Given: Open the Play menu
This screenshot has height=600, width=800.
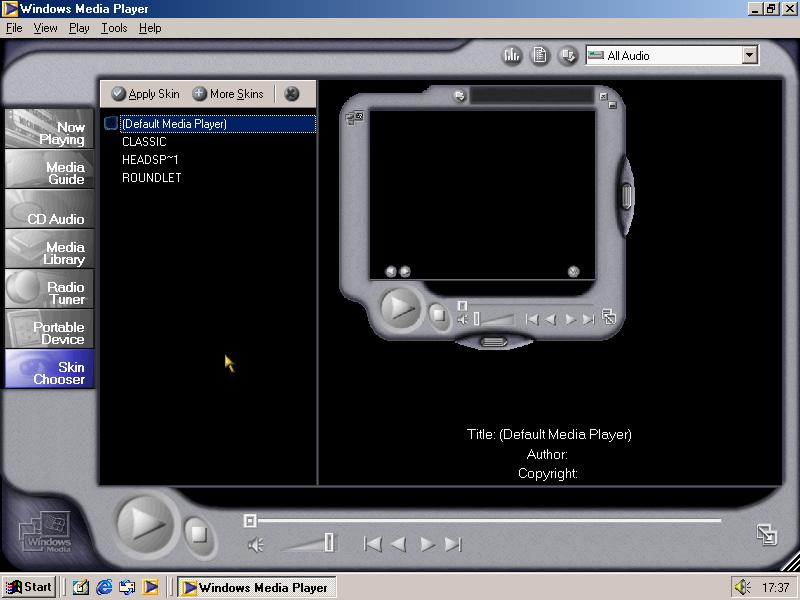Looking at the screenshot, I should click(79, 28).
